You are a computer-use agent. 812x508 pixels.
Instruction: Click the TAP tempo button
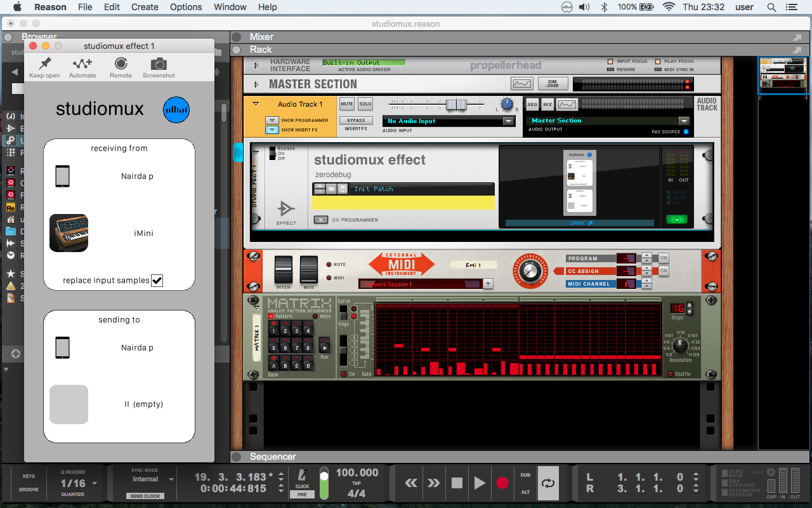click(x=357, y=483)
